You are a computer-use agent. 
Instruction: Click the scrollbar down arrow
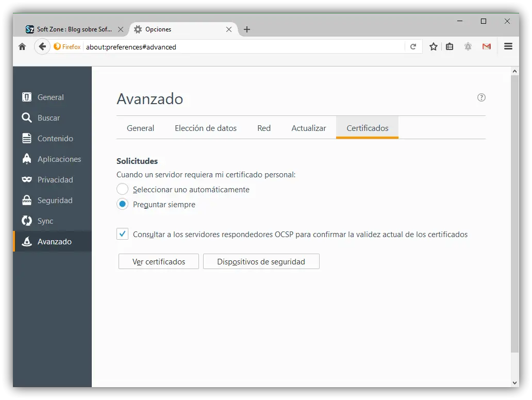[514, 382]
